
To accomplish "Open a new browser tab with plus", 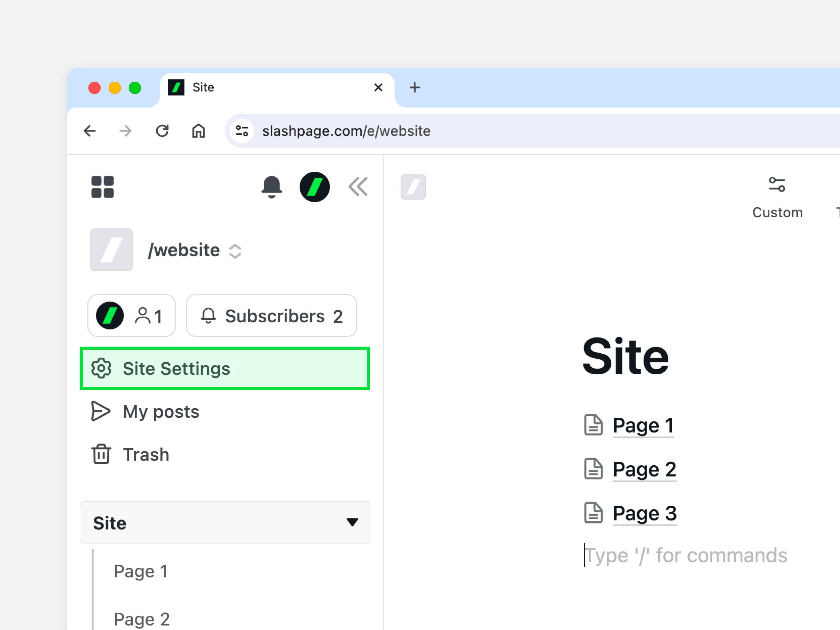I will click(x=415, y=88).
